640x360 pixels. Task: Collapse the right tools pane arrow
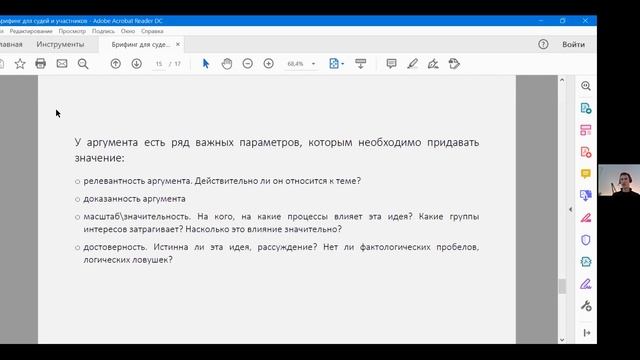pos(570,209)
